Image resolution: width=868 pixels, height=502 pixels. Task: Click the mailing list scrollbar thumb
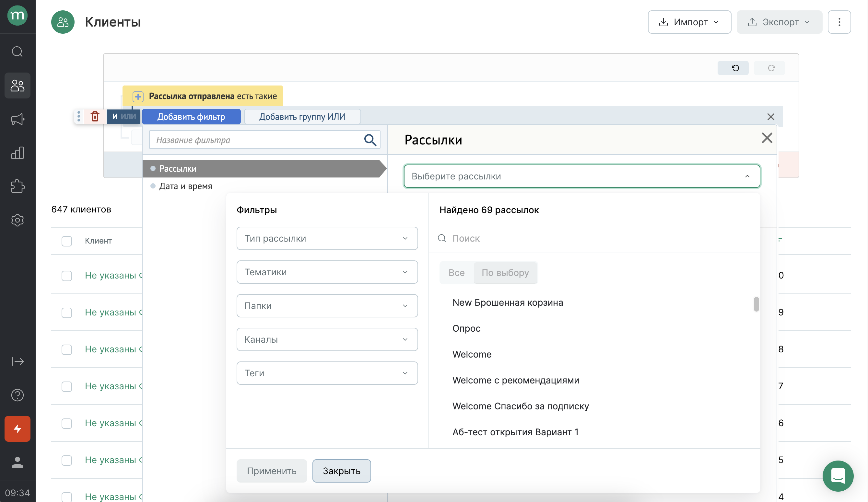(756, 304)
